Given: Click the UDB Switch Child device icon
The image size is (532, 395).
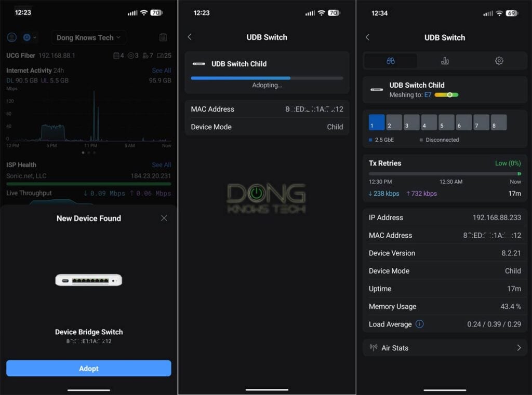Looking at the screenshot, I should 198,64.
